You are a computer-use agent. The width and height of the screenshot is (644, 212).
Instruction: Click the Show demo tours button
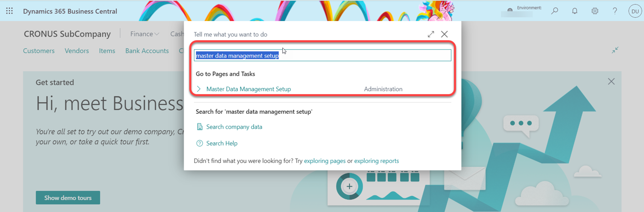pyautogui.click(x=68, y=197)
